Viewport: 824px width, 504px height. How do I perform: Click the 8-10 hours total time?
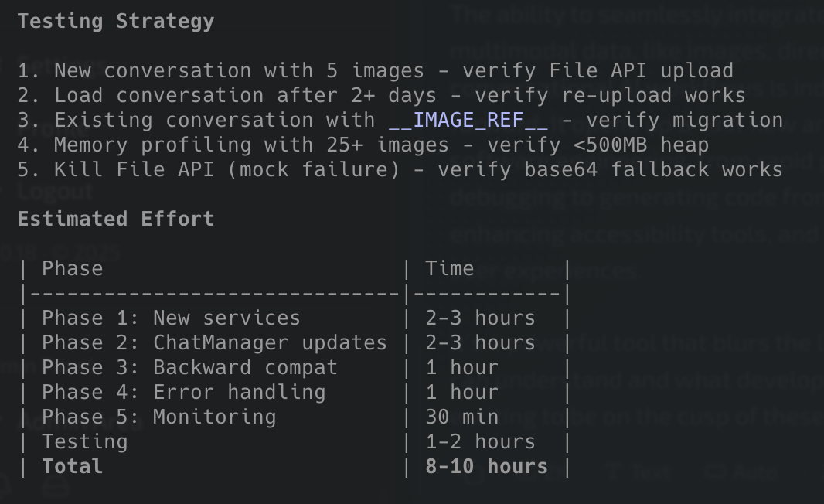[486, 466]
